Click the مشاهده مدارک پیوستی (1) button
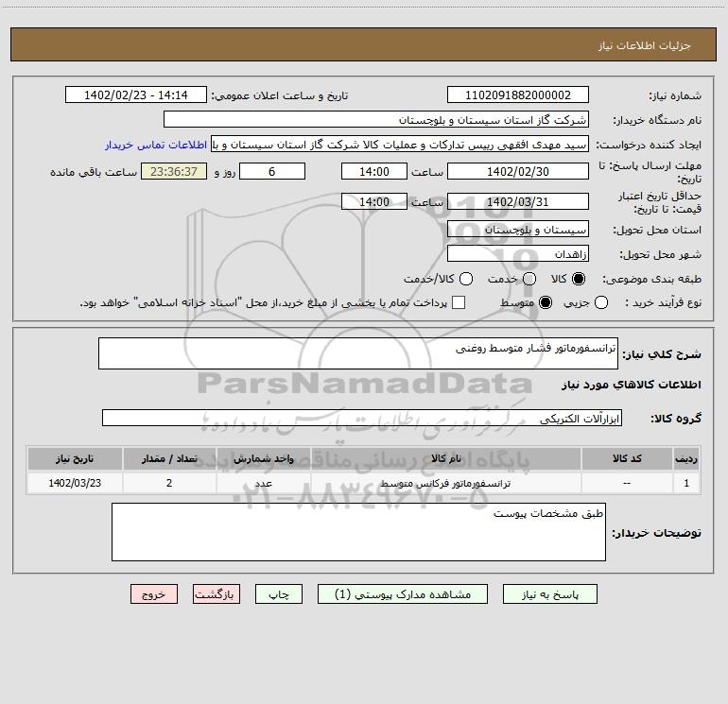The width and height of the screenshot is (728, 704). (403, 594)
